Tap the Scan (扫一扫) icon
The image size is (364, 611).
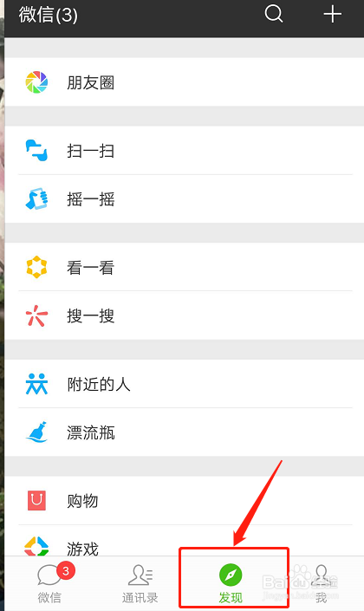click(x=36, y=151)
